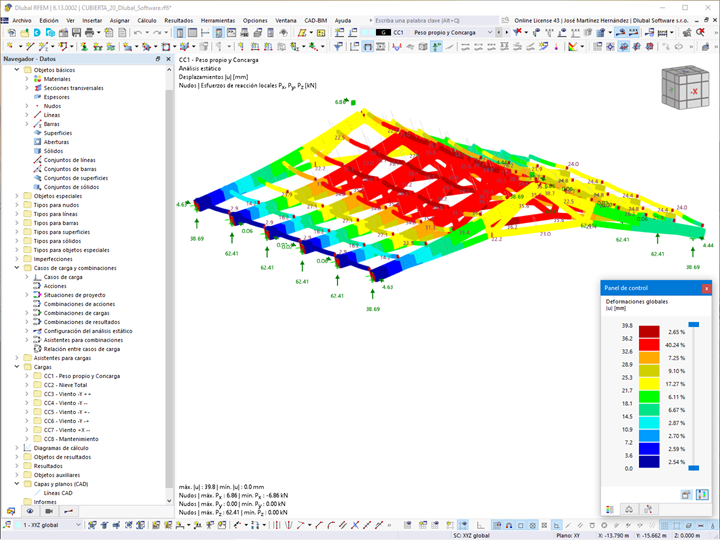Click the Undo arrow icon
The height and width of the screenshot is (540, 720).
[x=138, y=33]
